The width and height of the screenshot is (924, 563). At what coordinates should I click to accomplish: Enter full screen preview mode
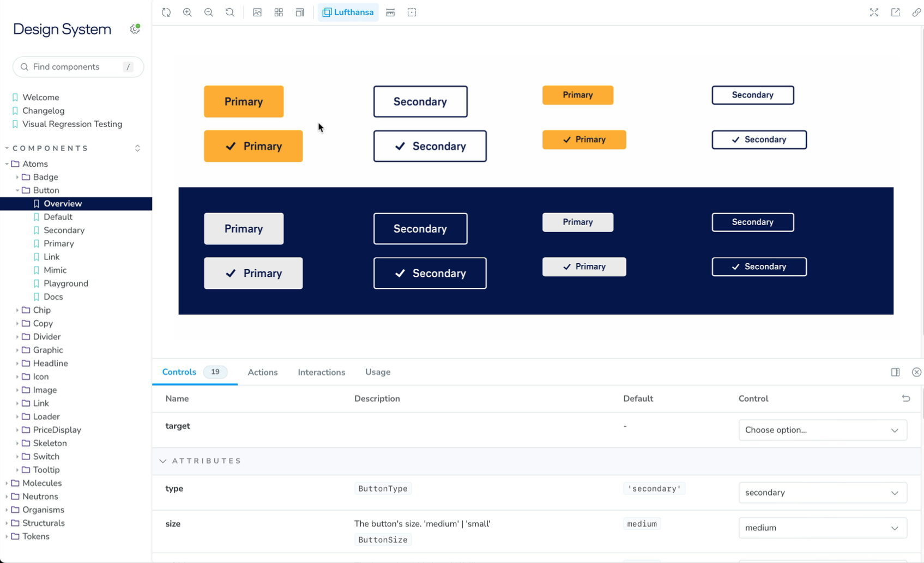[874, 13]
